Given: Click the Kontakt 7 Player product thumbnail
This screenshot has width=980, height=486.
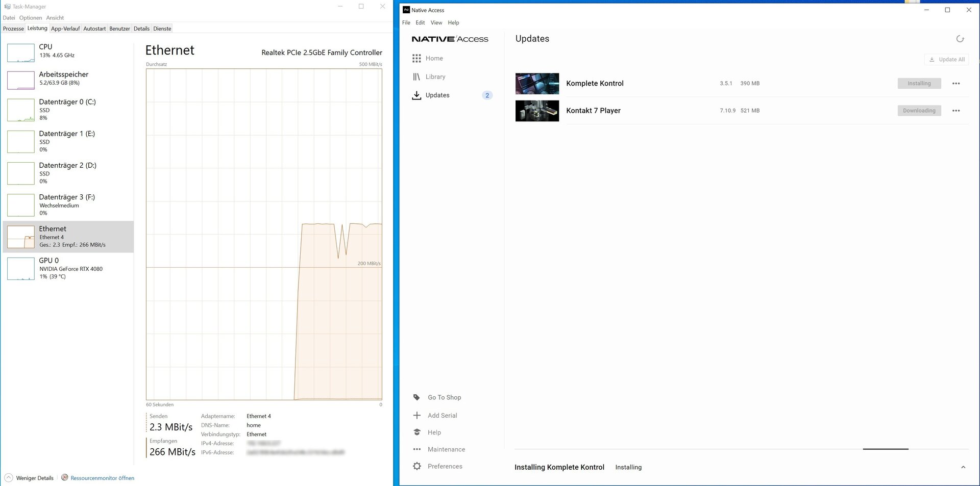Looking at the screenshot, I should [x=537, y=111].
